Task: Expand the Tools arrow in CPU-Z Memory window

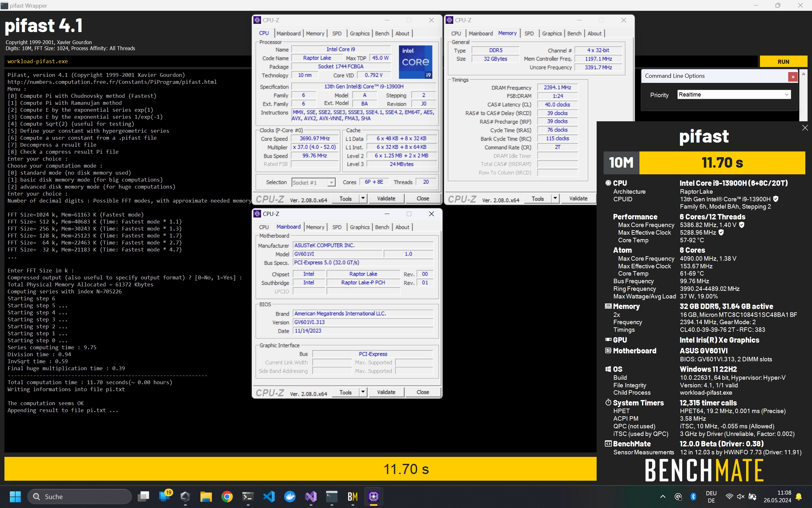Action: click(x=555, y=198)
